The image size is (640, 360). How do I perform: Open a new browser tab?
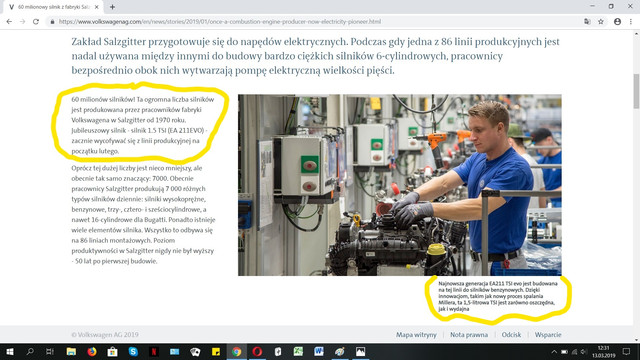pyautogui.click(x=112, y=7)
